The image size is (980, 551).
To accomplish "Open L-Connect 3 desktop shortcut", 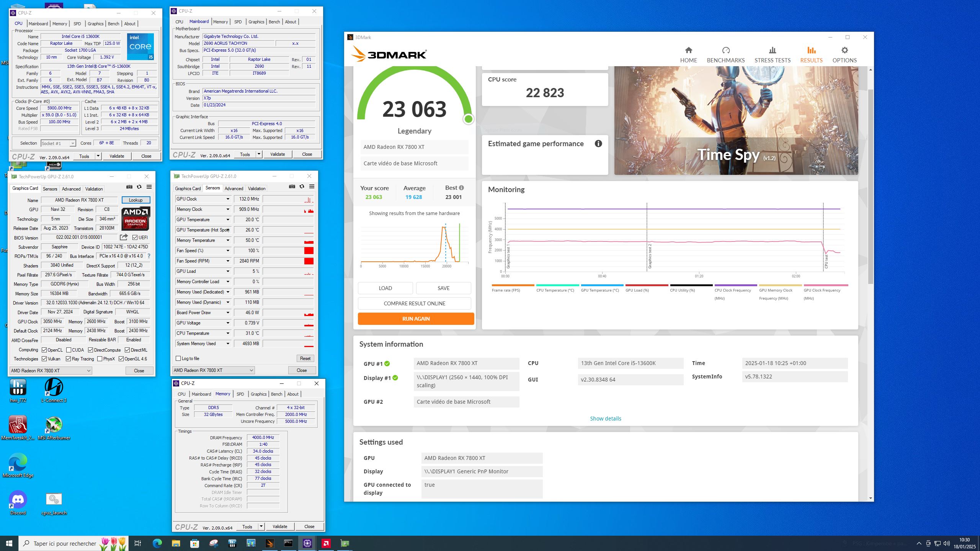I will (x=54, y=390).
